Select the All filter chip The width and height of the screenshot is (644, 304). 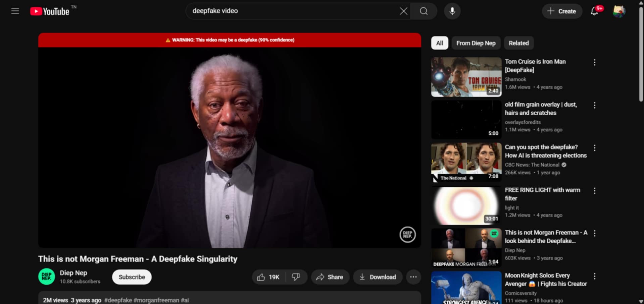pyautogui.click(x=440, y=43)
